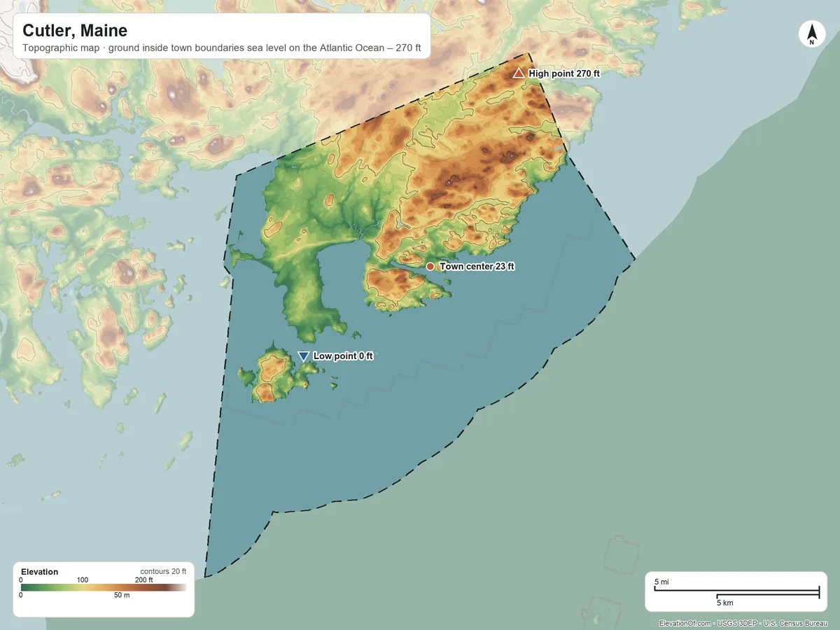Click the '5 km' scale bar label
This screenshot has height=630, width=840.
click(x=724, y=603)
